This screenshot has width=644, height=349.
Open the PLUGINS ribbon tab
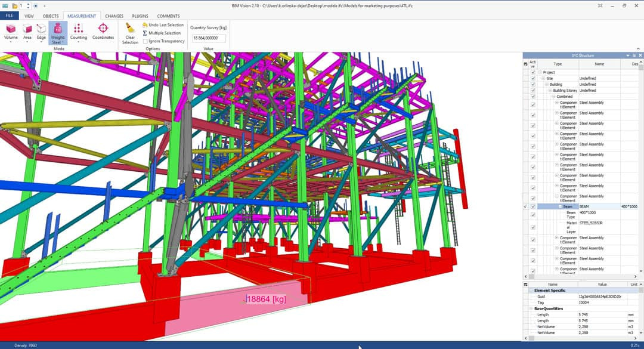[x=141, y=16]
